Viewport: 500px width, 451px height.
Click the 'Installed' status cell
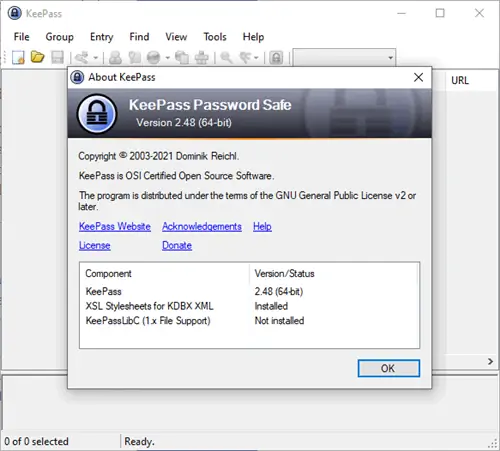click(271, 306)
